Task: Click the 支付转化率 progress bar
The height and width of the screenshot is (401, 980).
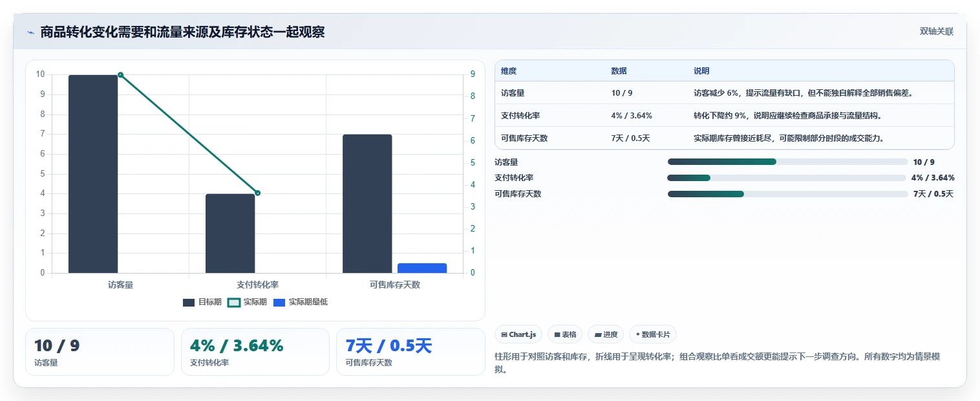Action: (787, 178)
